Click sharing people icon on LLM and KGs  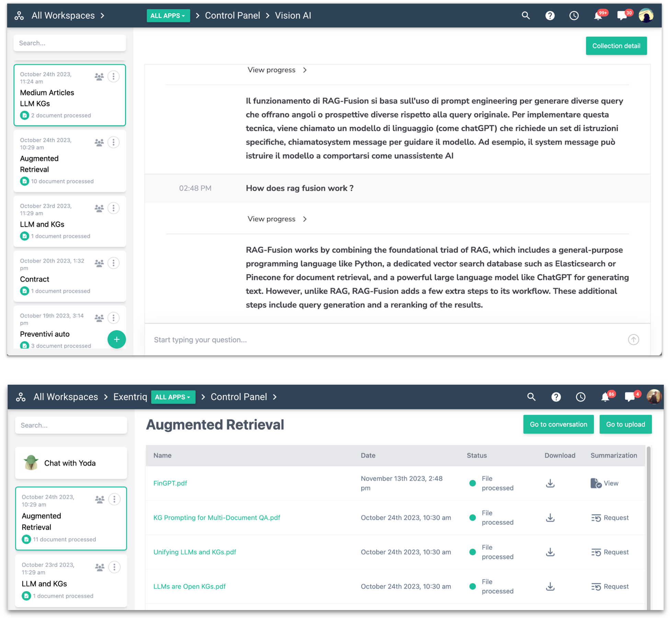click(99, 208)
